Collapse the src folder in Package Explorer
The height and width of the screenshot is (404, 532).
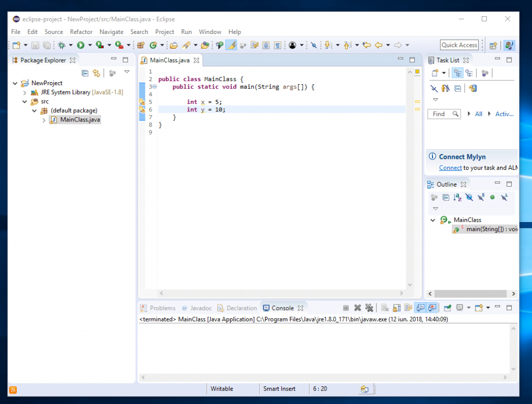23,101
